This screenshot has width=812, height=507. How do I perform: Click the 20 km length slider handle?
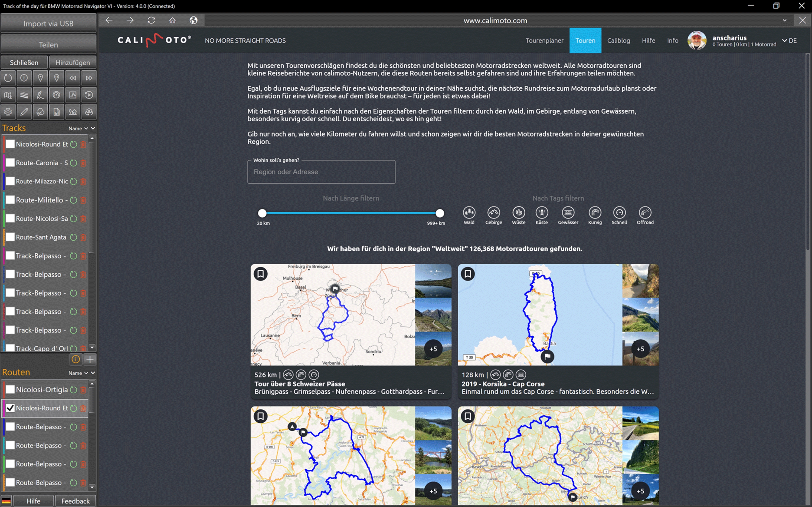click(262, 213)
